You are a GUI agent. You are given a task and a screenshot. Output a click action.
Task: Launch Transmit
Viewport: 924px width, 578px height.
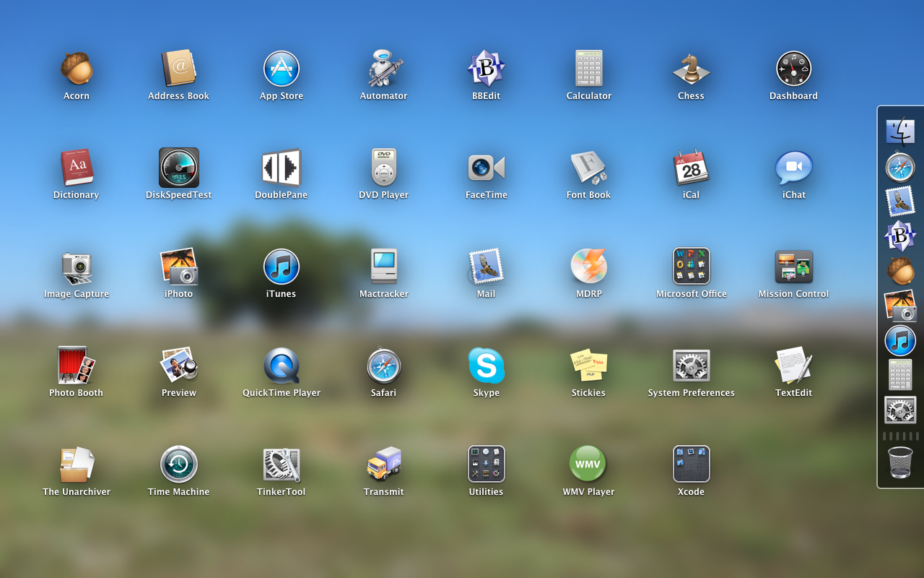(x=383, y=465)
